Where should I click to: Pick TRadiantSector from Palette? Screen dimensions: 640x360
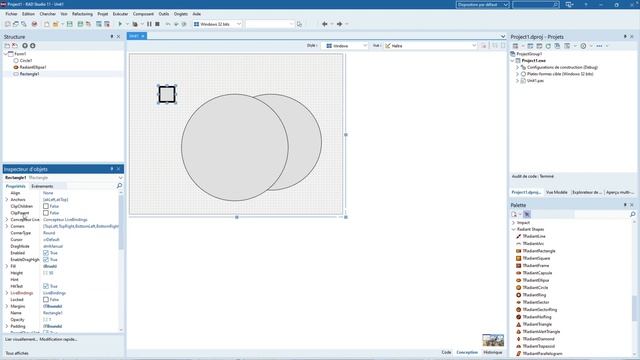[x=536, y=302]
